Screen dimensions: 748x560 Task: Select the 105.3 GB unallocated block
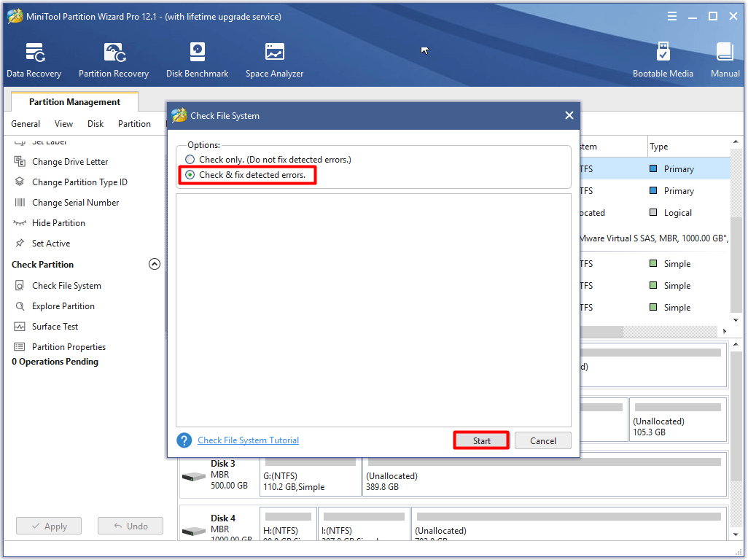pos(678,420)
